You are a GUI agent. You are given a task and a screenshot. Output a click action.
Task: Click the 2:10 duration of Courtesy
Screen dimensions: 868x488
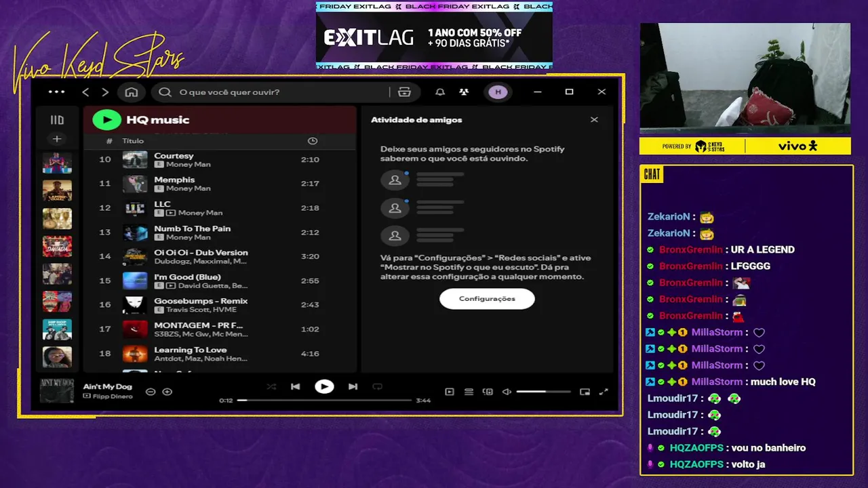(310, 160)
